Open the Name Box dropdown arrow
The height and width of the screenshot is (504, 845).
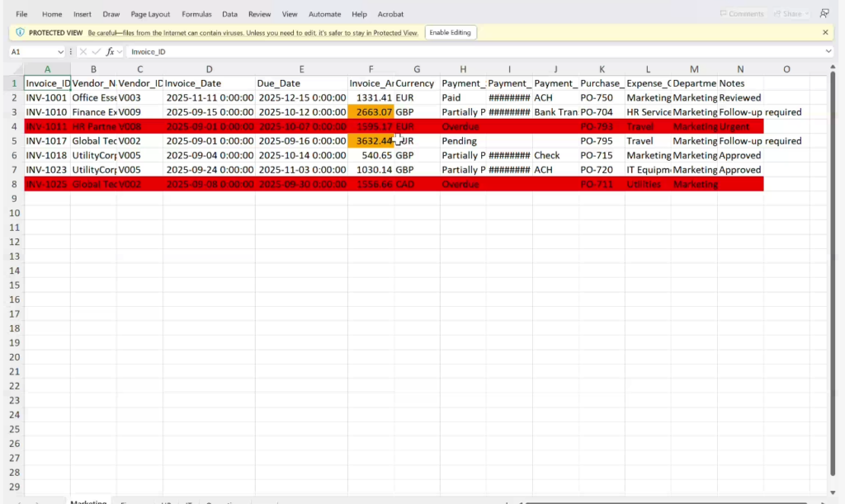tap(59, 51)
